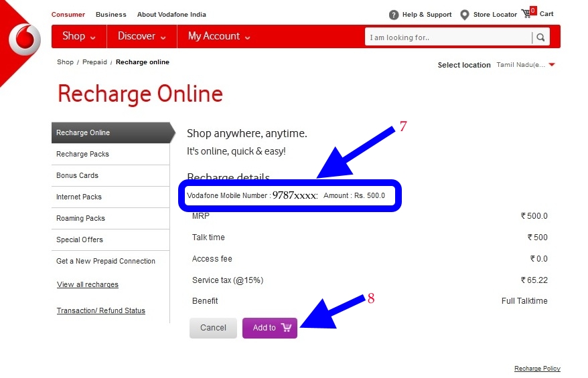Open the Recharge Policy link
Image resolution: width=588 pixels, height=378 pixels.
[x=537, y=368]
